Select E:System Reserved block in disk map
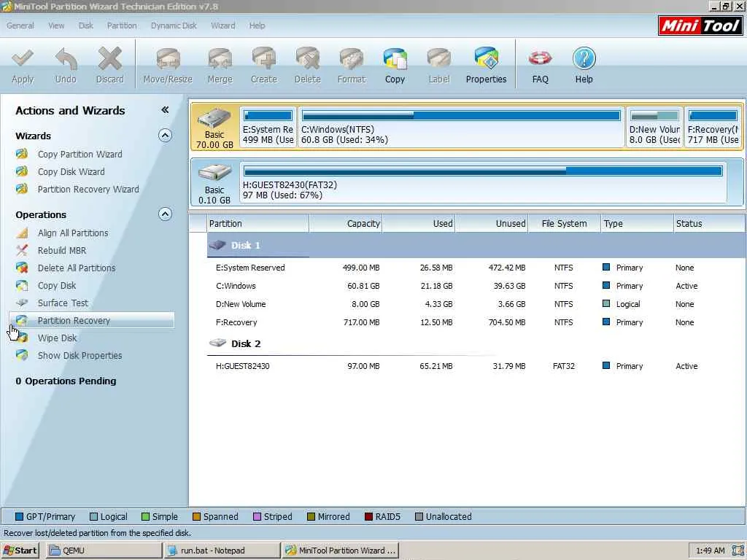The height and width of the screenshot is (560, 747). pyautogui.click(x=268, y=127)
